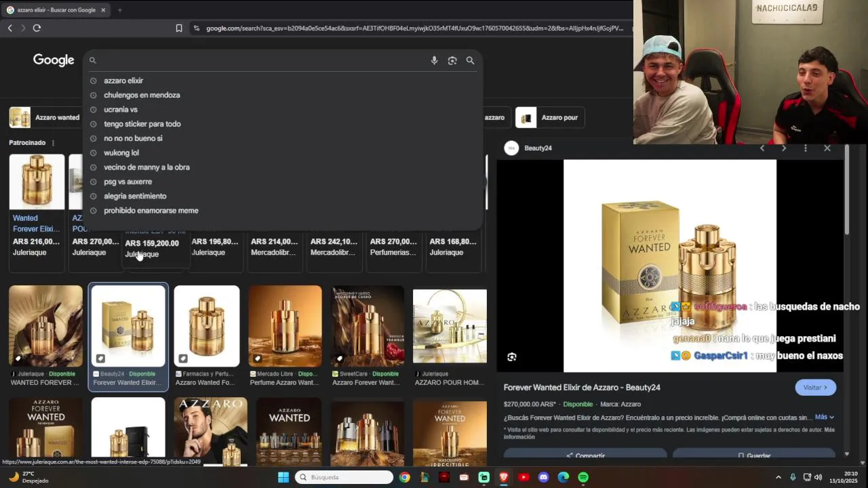Click the tray microphone icon
The width and height of the screenshot is (868, 488).
793,477
